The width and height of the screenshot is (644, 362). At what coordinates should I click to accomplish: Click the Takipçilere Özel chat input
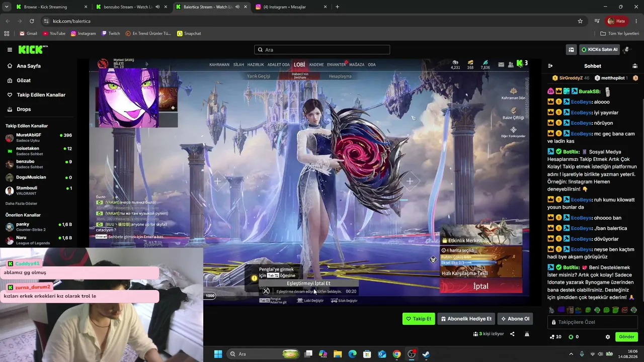coord(593,322)
